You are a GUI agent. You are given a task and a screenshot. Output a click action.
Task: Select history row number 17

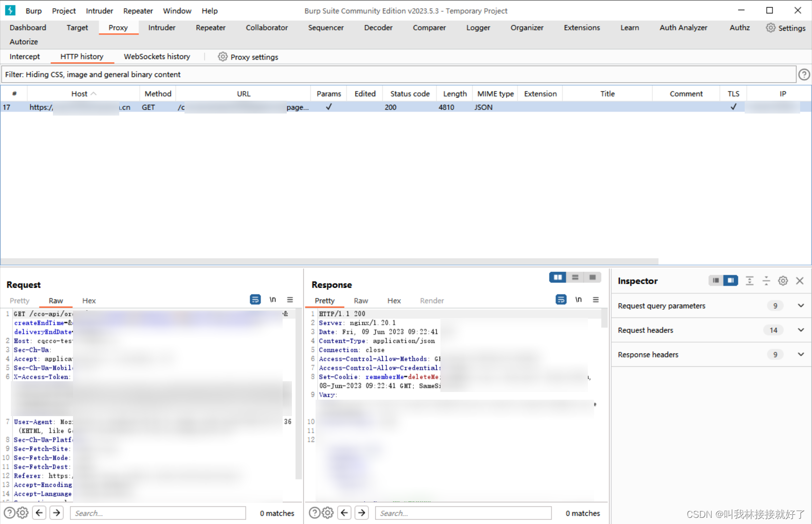click(x=406, y=107)
